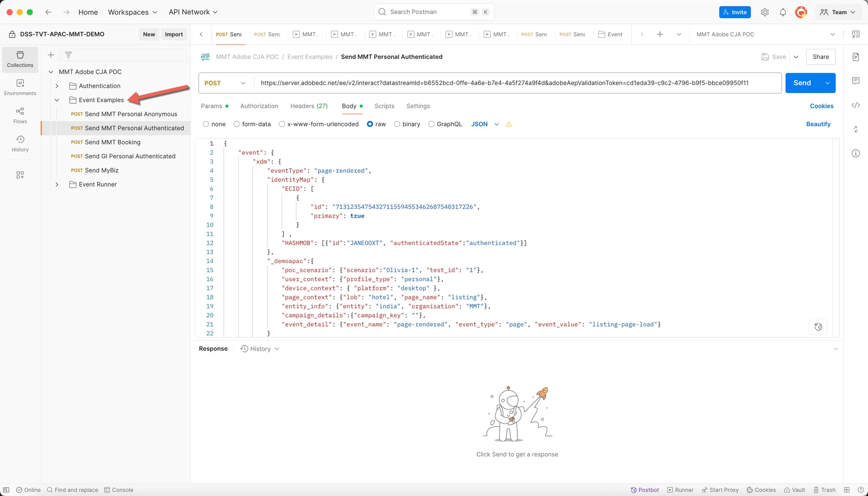
Task: Switch to the Scripts tab
Action: pyautogui.click(x=384, y=106)
